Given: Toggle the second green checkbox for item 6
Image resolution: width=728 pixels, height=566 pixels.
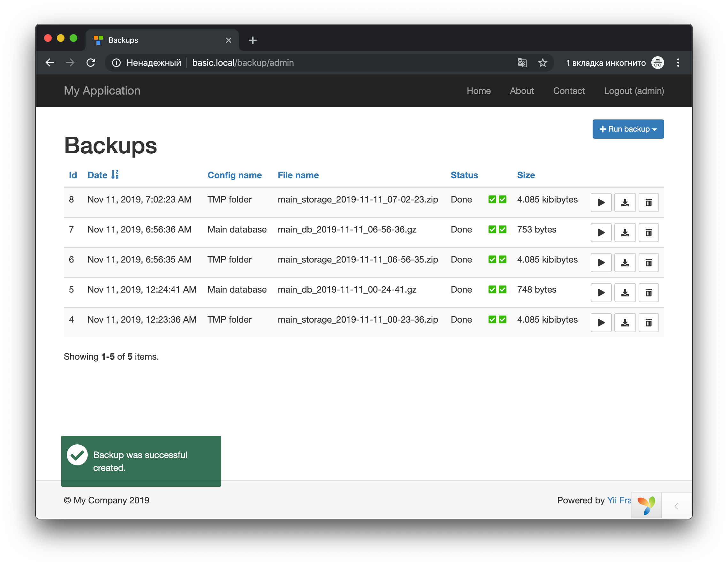Looking at the screenshot, I should point(502,259).
